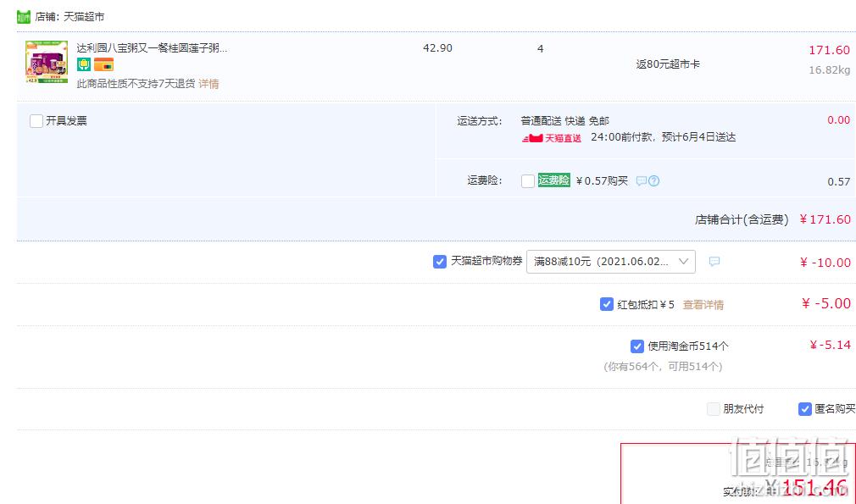Open the 详情 link about 7-day returns
This screenshot has height=504, width=856.
208,84
